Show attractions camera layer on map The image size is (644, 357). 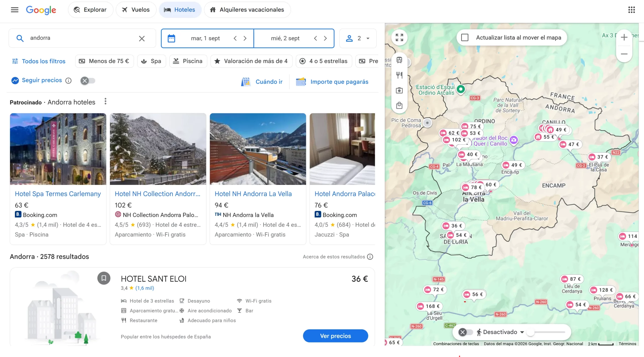[x=399, y=90]
